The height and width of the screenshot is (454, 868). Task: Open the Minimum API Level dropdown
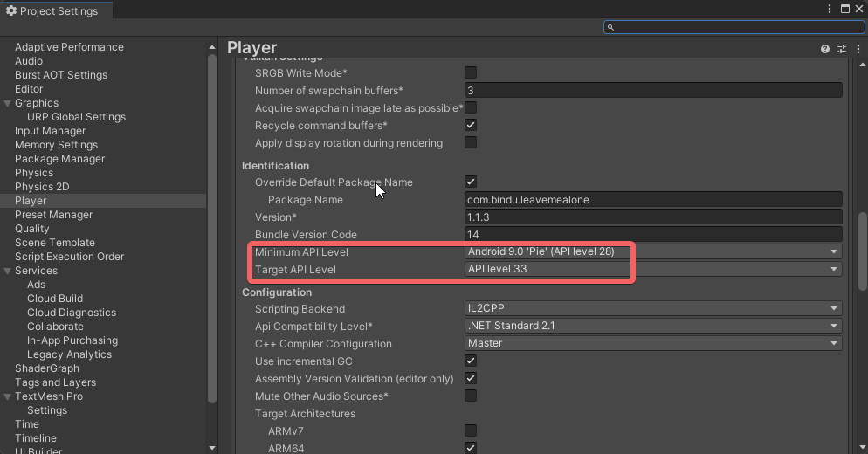pyautogui.click(x=653, y=251)
